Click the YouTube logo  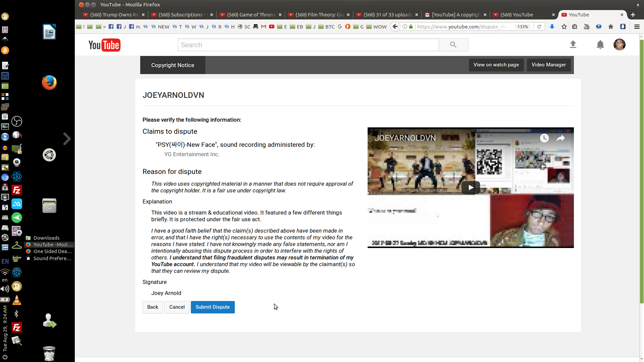coord(104,45)
